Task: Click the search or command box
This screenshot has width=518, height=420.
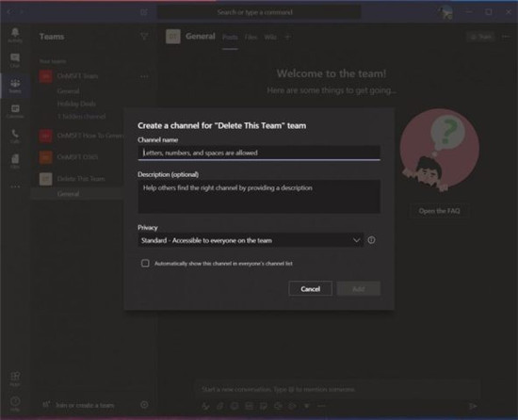Action: point(259,12)
